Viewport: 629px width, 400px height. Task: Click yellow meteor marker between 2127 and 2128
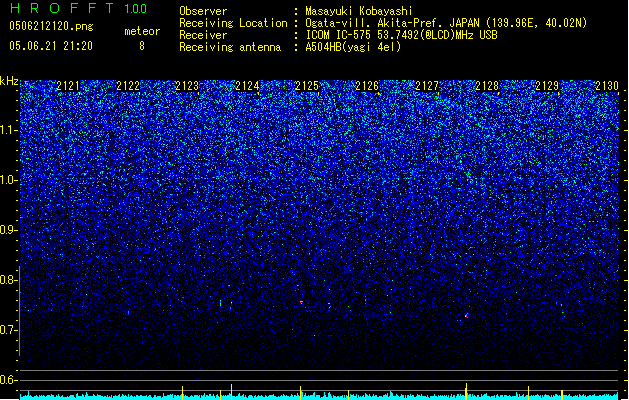(466, 391)
